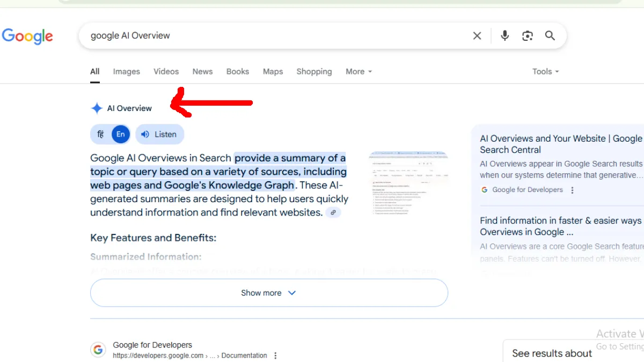Click the highlighted 'provide a summary of a' text
Image resolution: width=644 pixels, height=362 pixels.
[x=290, y=158]
